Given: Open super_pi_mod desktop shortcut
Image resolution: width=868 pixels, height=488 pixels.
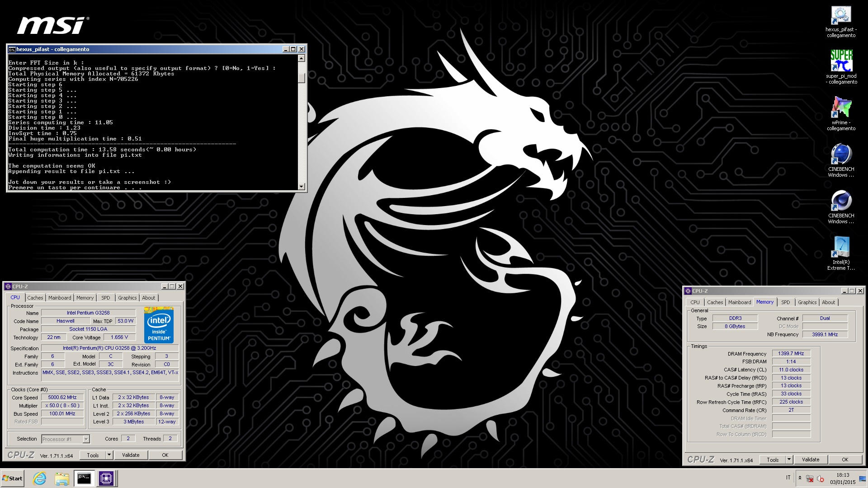Looking at the screenshot, I should [841, 67].
